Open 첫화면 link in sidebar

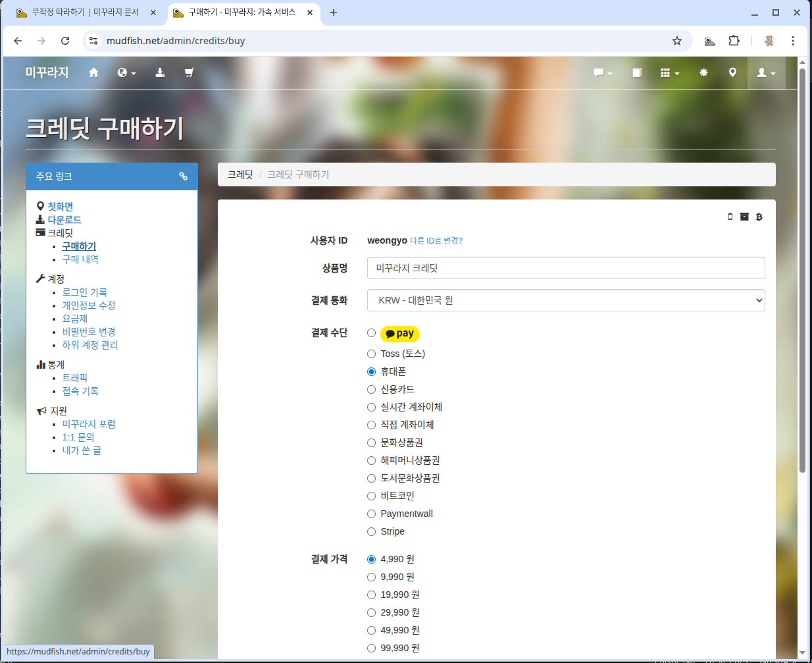(x=60, y=207)
